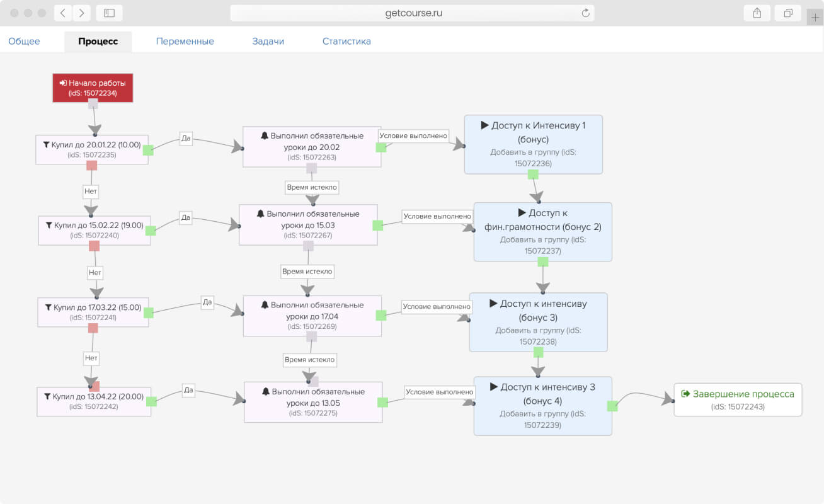
Task: Select the Процесс tab
Action: [98, 42]
